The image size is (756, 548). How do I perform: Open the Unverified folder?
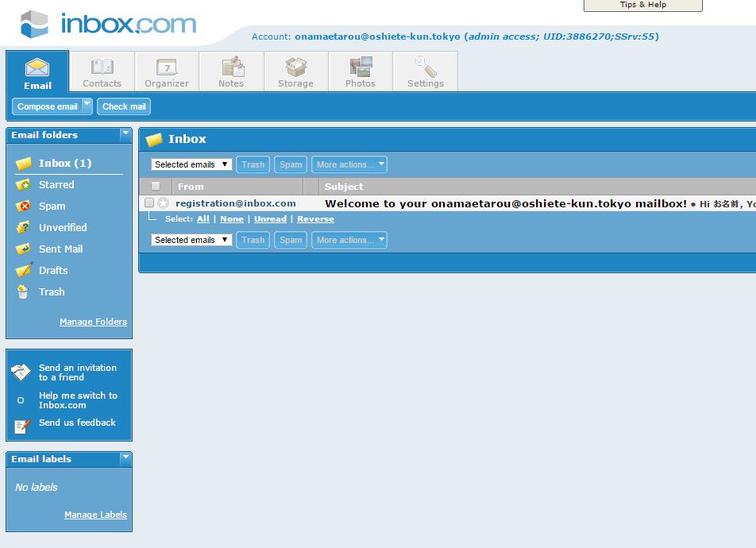64,228
